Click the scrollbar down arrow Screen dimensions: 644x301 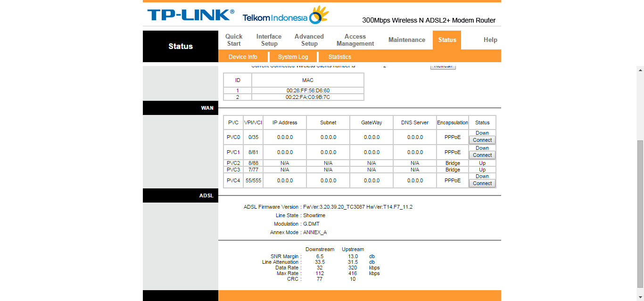[640, 297]
